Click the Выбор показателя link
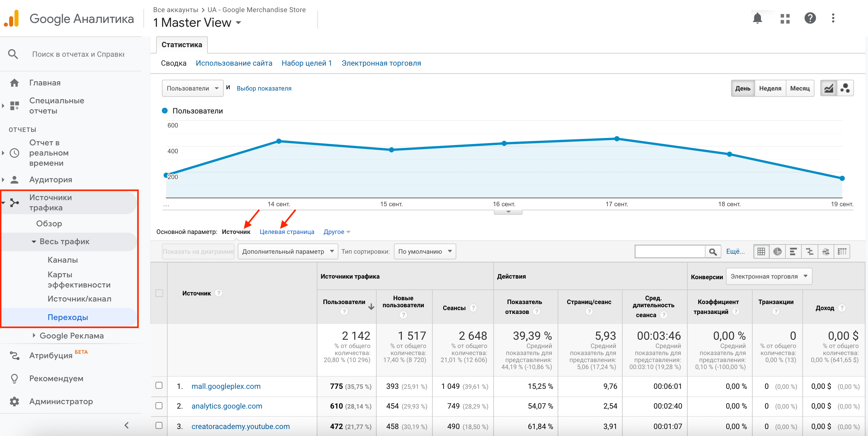868x436 pixels. click(264, 88)
